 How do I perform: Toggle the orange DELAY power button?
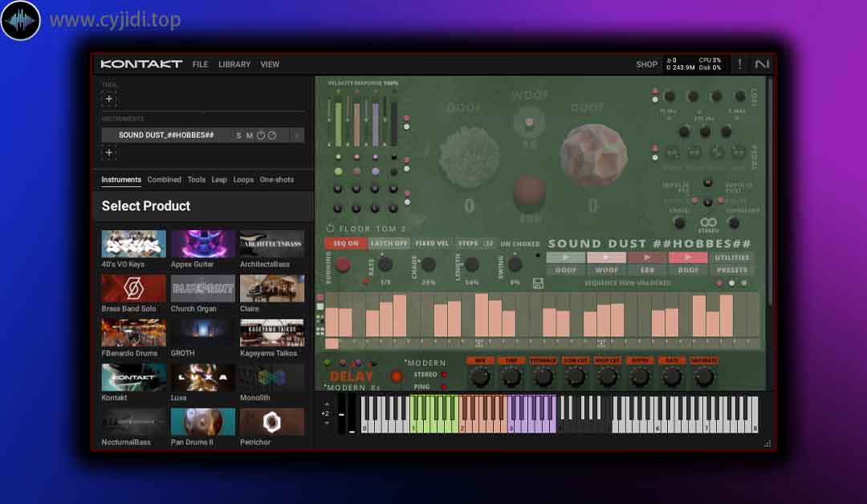(396, 376)
